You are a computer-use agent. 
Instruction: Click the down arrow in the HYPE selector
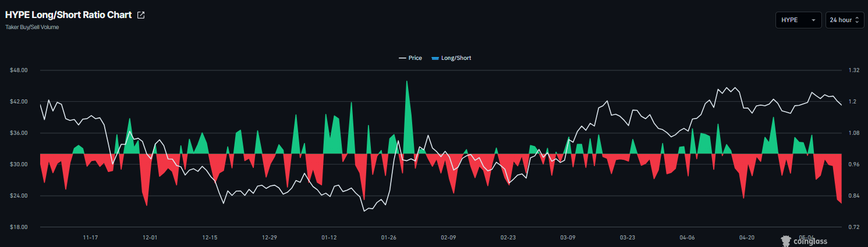click(x=813, y=20)
